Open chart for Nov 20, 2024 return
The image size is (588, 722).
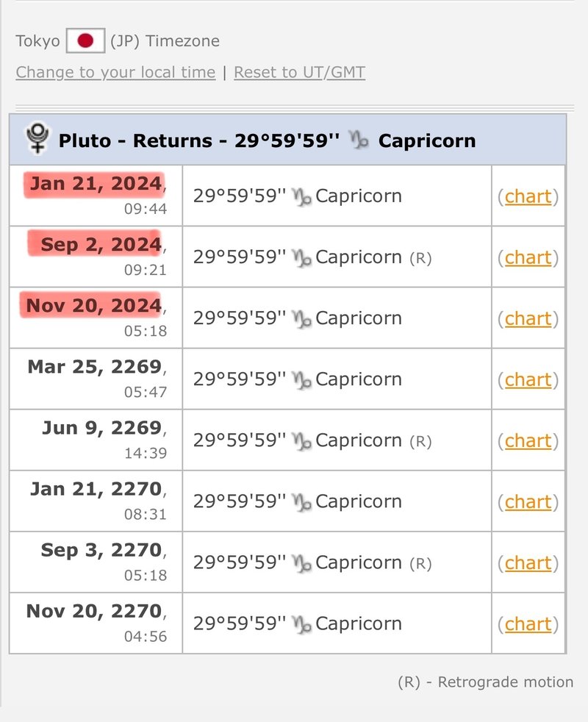(528, 319)
